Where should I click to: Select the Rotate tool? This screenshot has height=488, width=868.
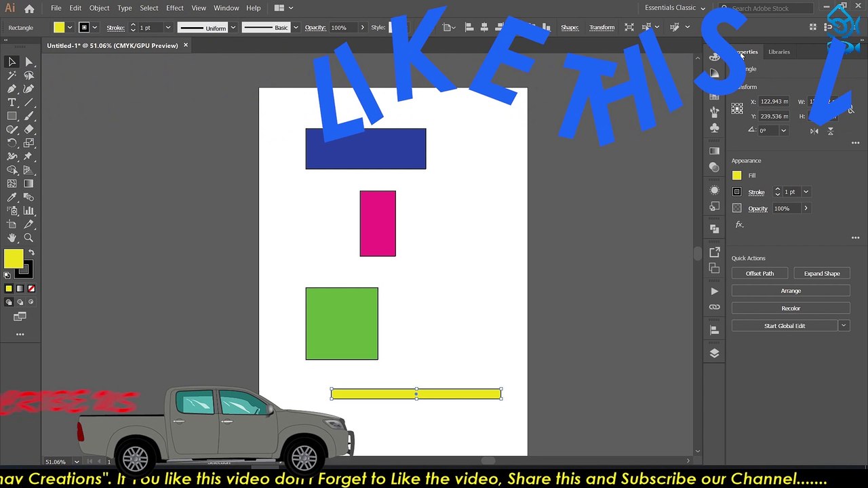pos(12,143)
